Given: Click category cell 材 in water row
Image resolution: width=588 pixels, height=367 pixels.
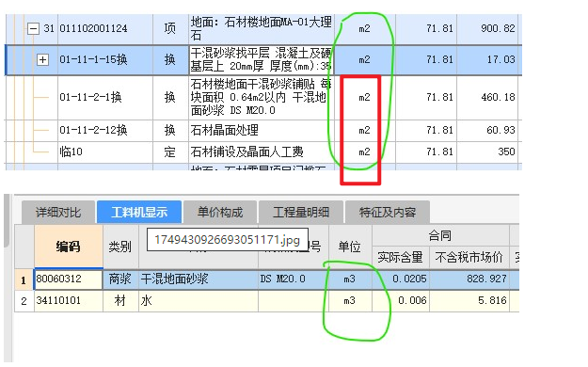Looking at the screenshot, I should click(120, 300).
